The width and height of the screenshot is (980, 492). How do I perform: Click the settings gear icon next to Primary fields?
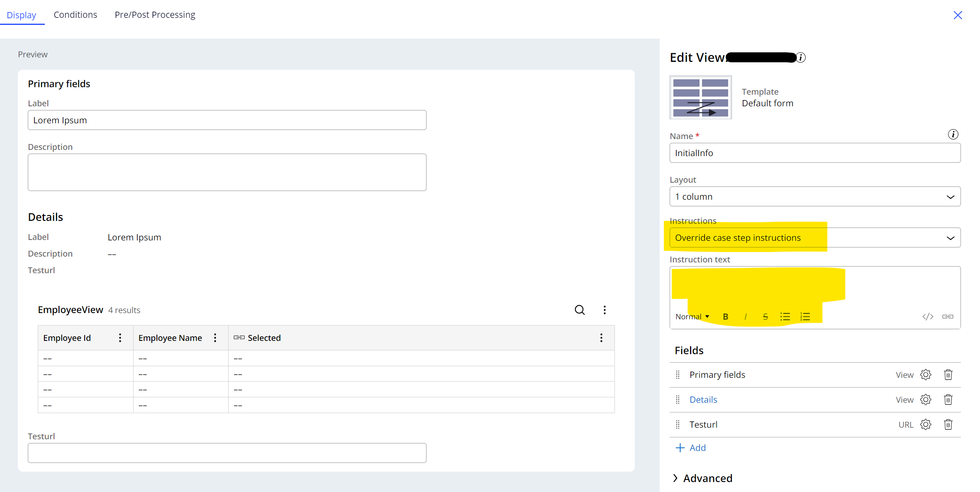927,375
